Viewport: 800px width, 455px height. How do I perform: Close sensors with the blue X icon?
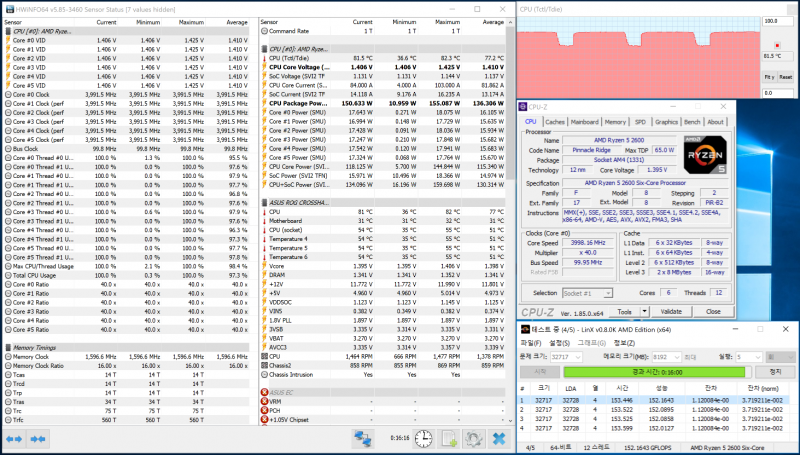click(x=499, y=439)
